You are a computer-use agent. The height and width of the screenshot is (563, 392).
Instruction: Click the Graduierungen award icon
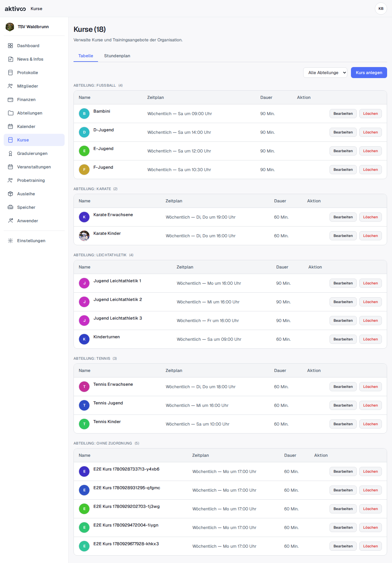10,153
